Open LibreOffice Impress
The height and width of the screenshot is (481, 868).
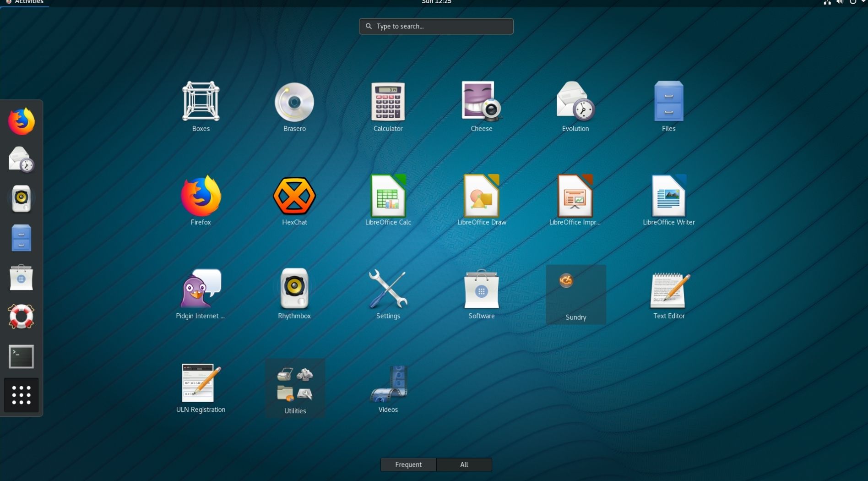575,201
